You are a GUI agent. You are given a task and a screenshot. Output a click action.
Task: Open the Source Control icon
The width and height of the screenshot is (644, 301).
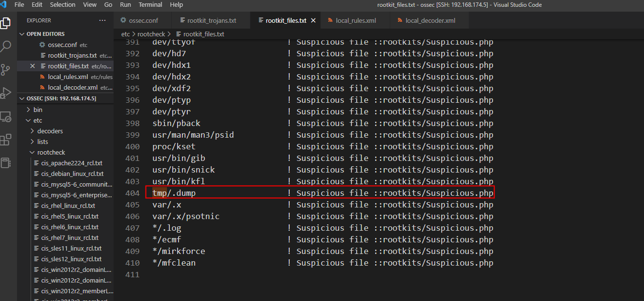click(x=5, y=70)
